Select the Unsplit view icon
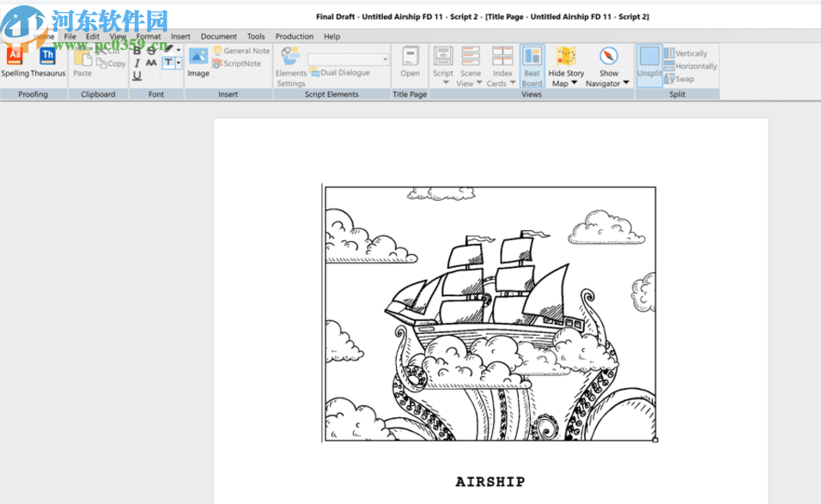This screenshot has height=504, width=821. (x=649, y=57)
